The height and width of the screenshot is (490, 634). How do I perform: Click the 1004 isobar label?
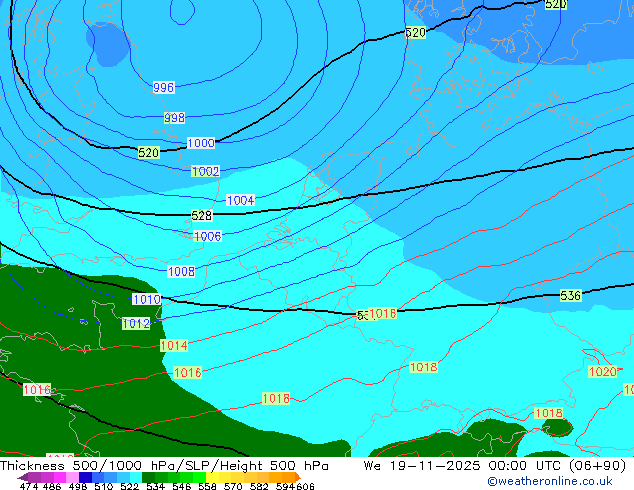(x=241, y=200)
